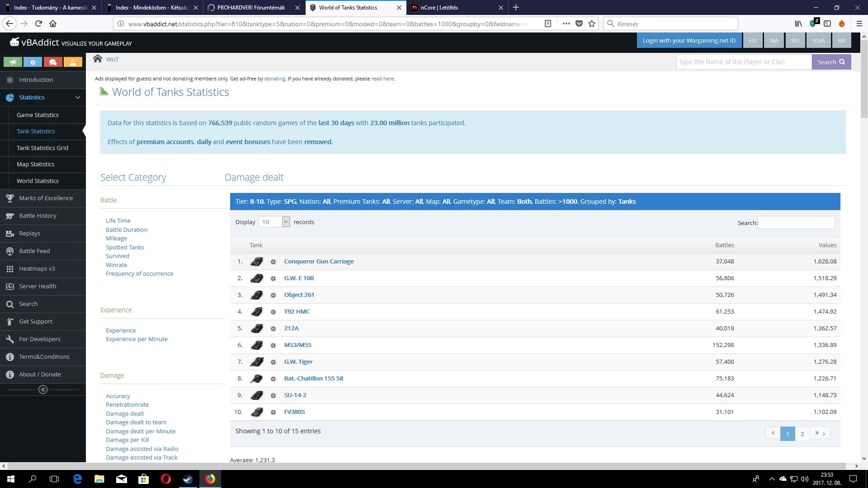868x488 pixels.
Task: Open Opera browser from taskbar
Action: 165,479
